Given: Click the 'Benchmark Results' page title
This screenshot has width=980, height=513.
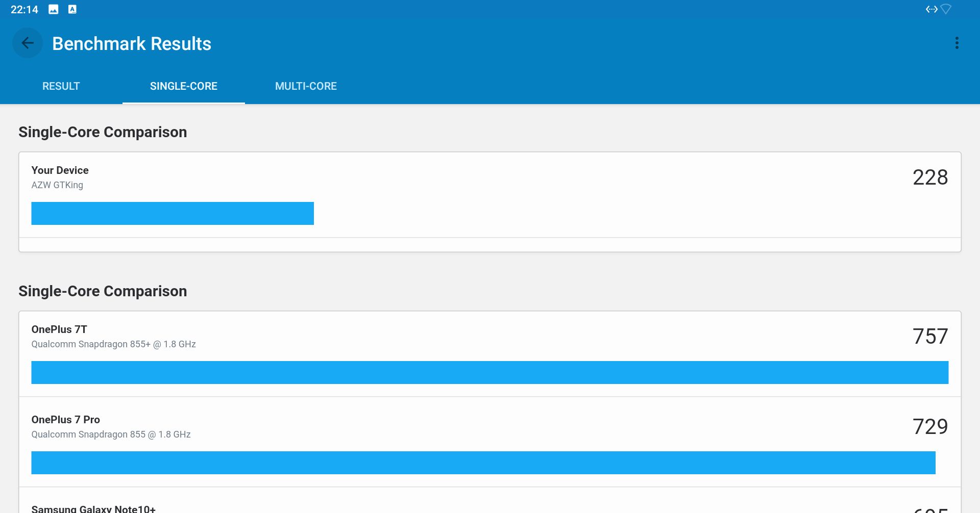Looking at the screenshot, I should (132, 44).
